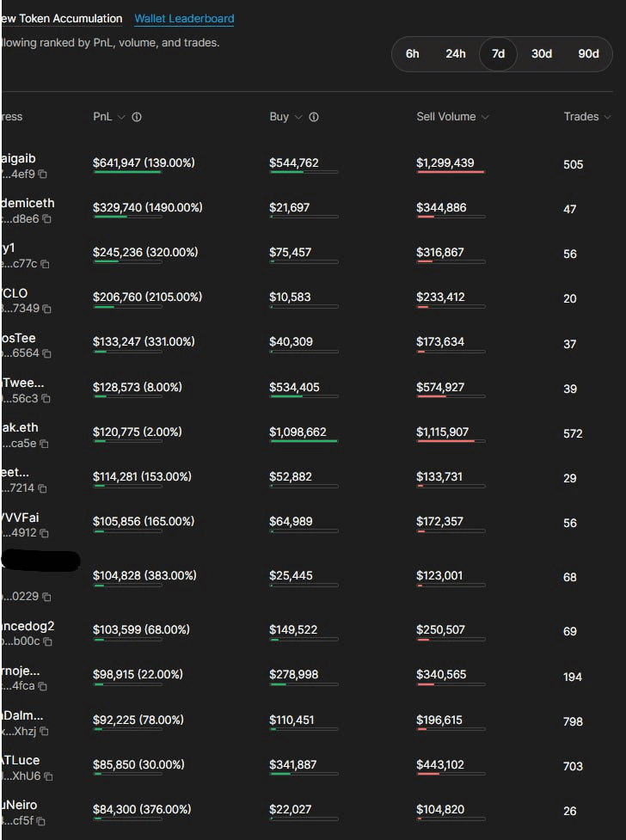Sort by the PnL column chevron
This screenshot has height=840, width=626.
pyautogui.click(x=121, y=117)
